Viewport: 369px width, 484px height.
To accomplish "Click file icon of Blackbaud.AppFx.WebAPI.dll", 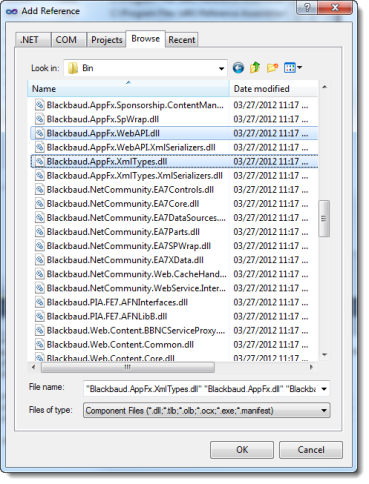I will [40, 133].
